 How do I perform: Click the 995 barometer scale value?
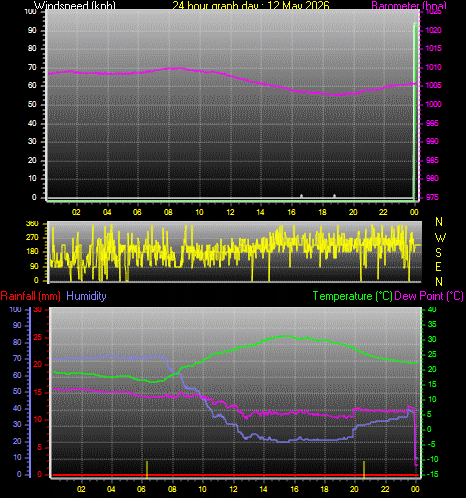[432, 123]
